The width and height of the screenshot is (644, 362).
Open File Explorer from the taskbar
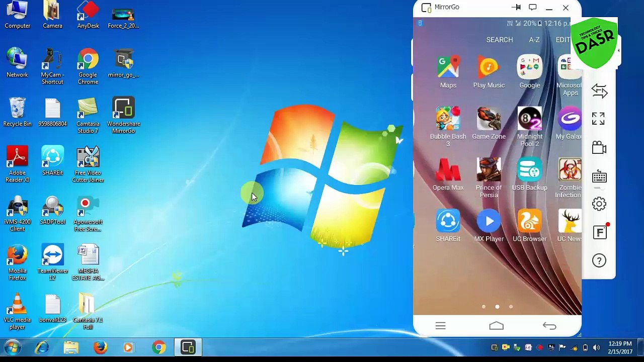click(x=71, y=348)
